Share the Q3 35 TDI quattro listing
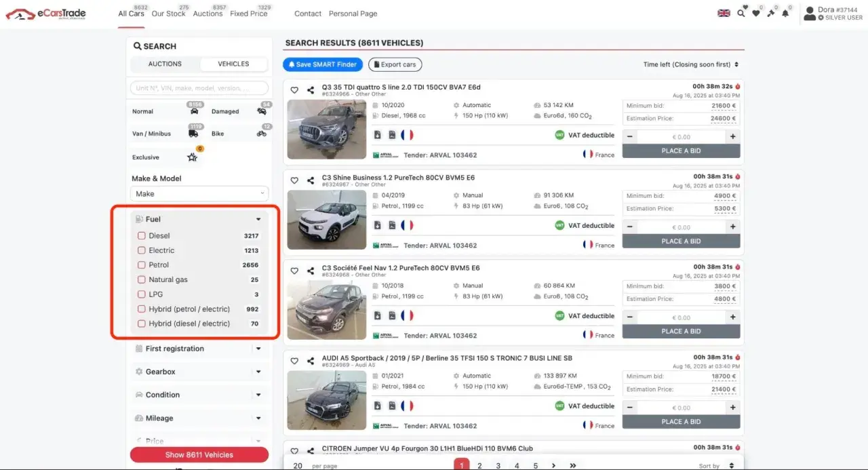This screenshot has height=470, width=868. tap(311, 90)
